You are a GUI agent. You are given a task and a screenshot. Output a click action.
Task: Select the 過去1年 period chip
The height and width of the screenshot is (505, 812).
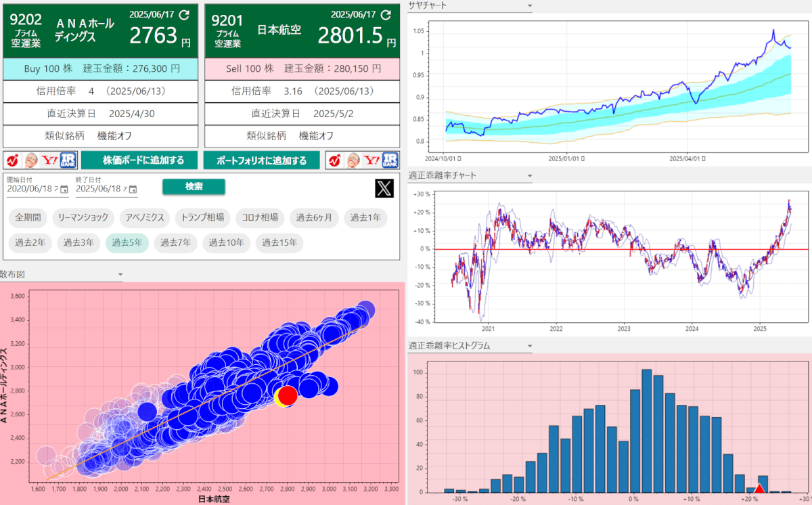pos(365,218)
